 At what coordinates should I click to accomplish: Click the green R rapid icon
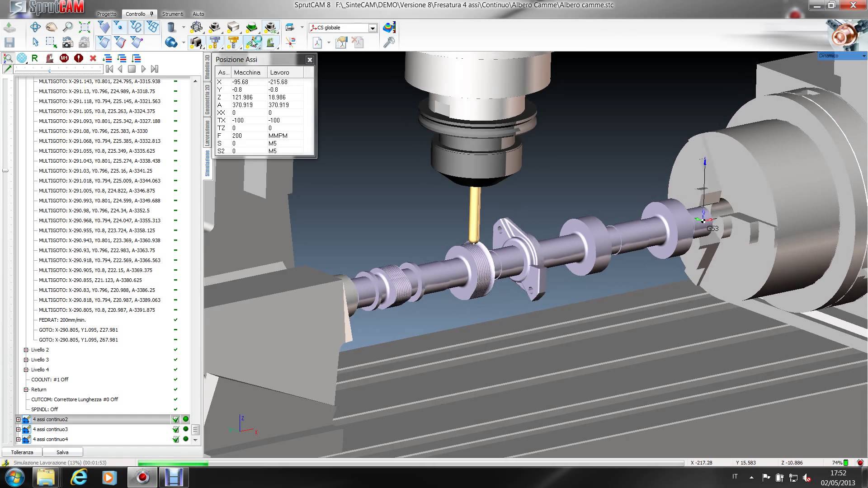(x=35, y=58)
